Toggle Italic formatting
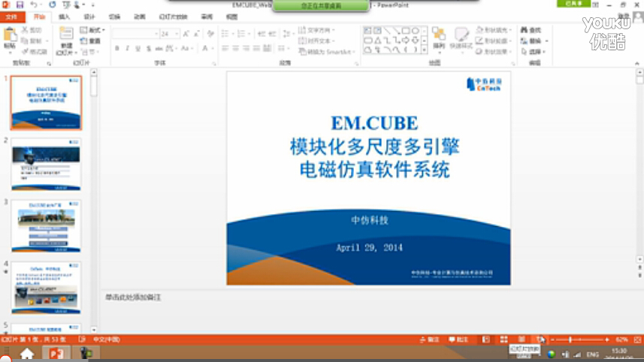644x362 pixels. 127,48
